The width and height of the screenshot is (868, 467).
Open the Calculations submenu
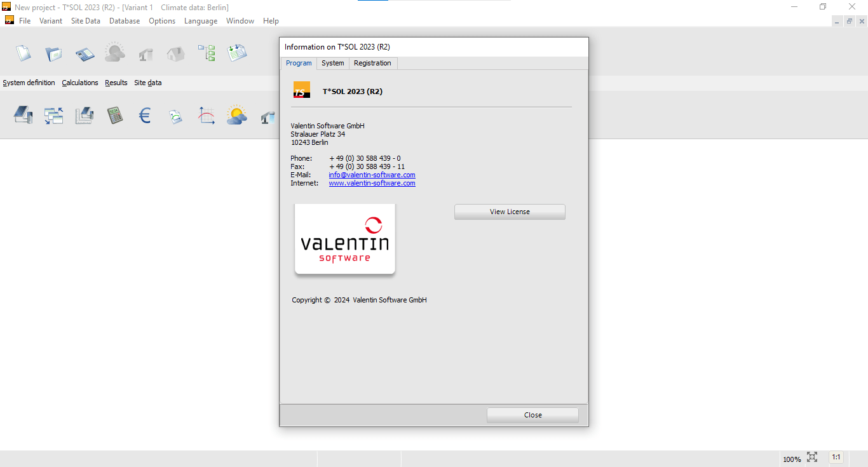point(80,83)
